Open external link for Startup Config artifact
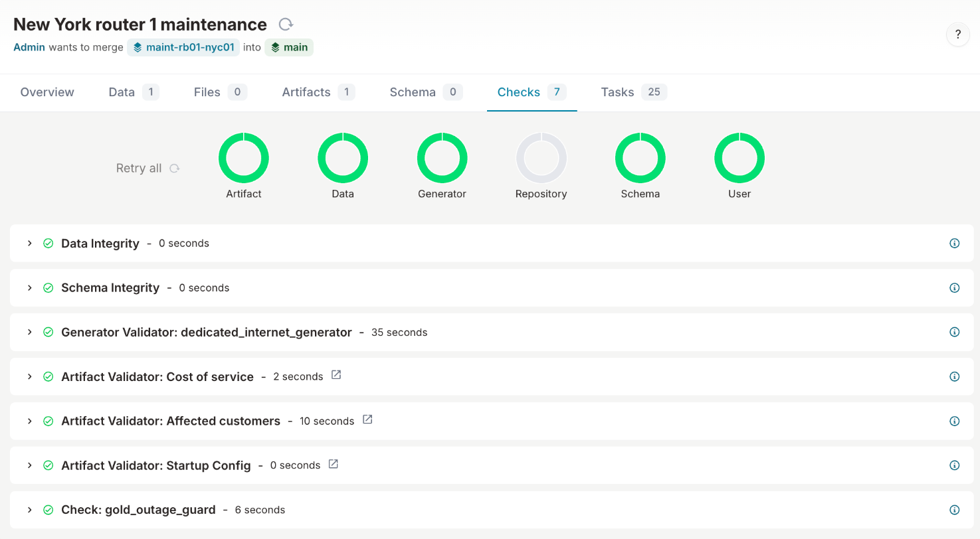This screenshot has width=980, height=539. 334,464
